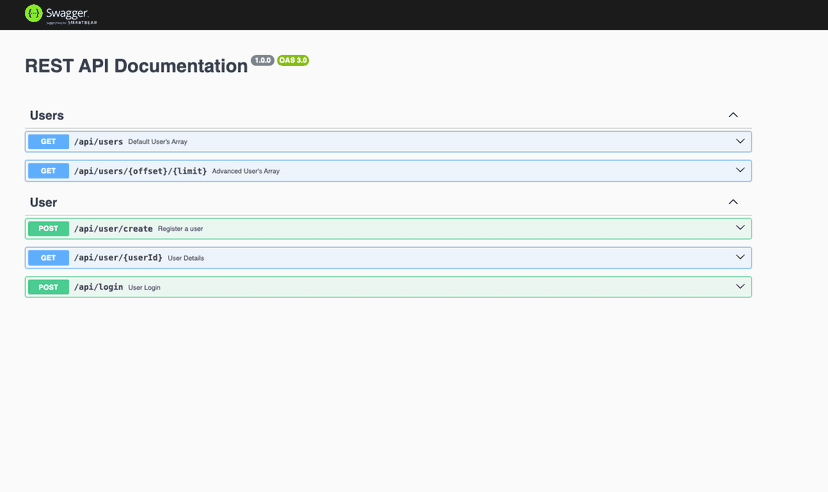This screenshot has width=828, height=492.
Task: Expand /api/user/{userId} using its arrow
Action: 740,258
